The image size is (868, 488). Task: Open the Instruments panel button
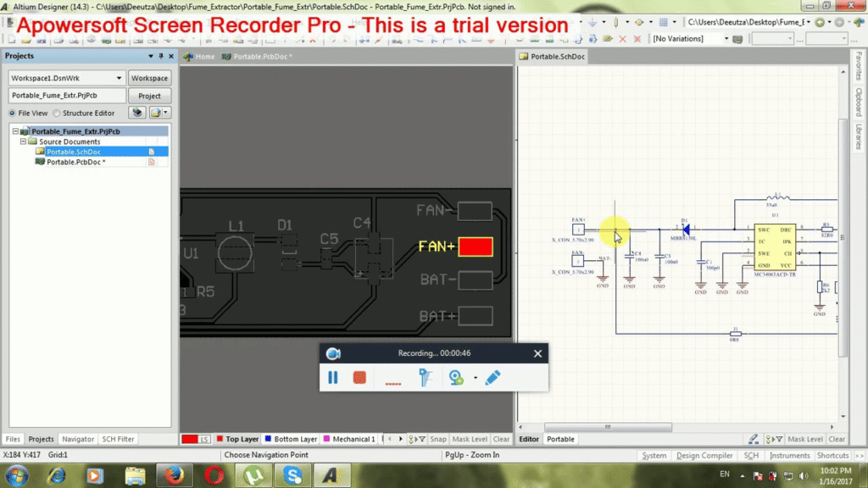[789, 455]
